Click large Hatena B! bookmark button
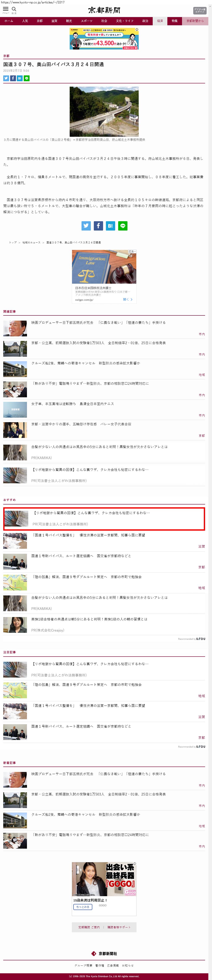This screenshot has width=212, height=980. click(x=110, y=226)
